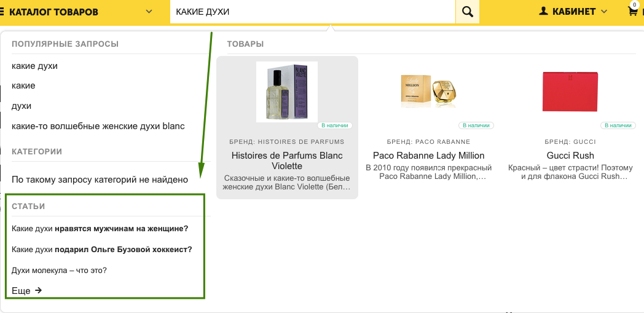Viewport: 644px width, 313px height.
Task: Click the magnifier search button
Action: 468,12
